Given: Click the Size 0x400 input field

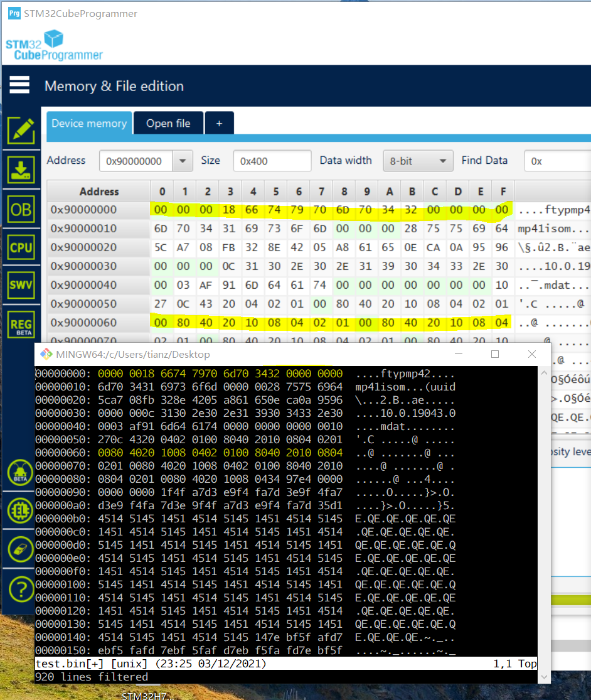Looking at the screenshot, I should 272,161.
